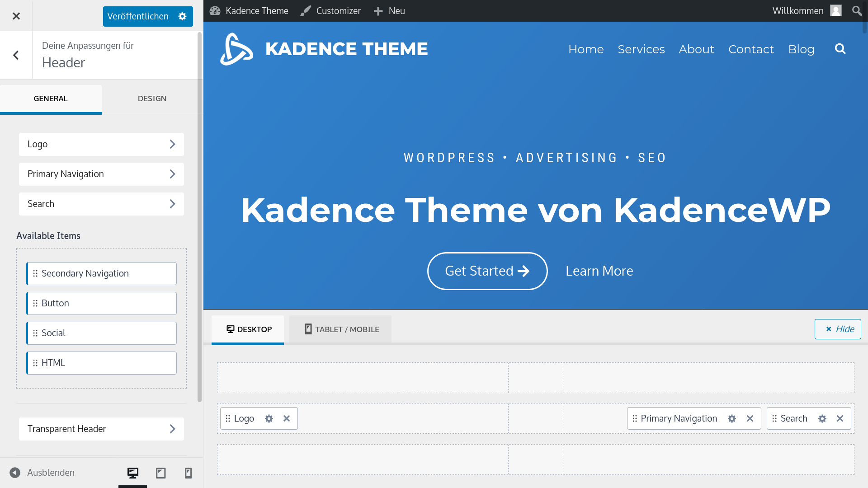Remove Primary Navigation using its X icon
Viewport: 868px width, 488px height.
point(750,418)
